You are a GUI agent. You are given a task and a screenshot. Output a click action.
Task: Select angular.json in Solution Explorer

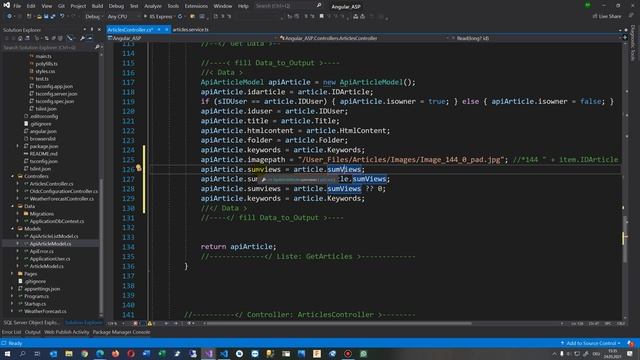click(43, 131)
